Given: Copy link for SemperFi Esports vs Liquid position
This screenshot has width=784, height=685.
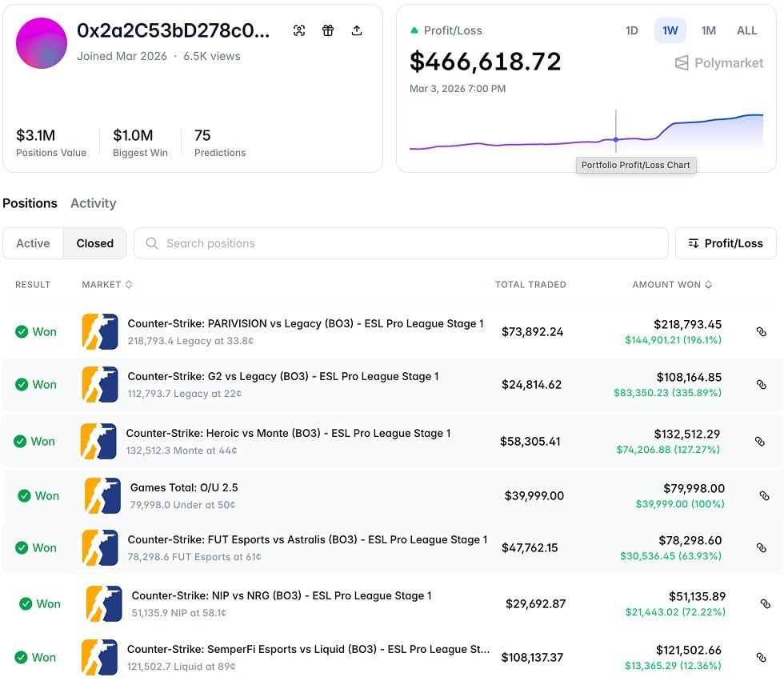Looking at the screenshot, I should (x=761, y=657).
